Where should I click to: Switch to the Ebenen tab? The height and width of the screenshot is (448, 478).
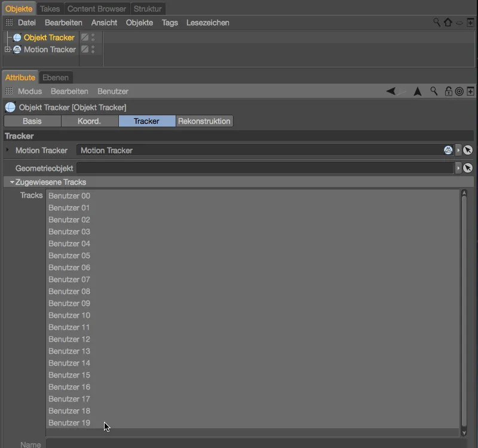(x=56, y=78)
